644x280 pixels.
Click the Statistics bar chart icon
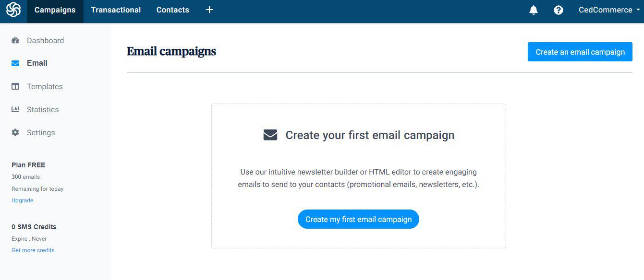[x=15, y=109]
